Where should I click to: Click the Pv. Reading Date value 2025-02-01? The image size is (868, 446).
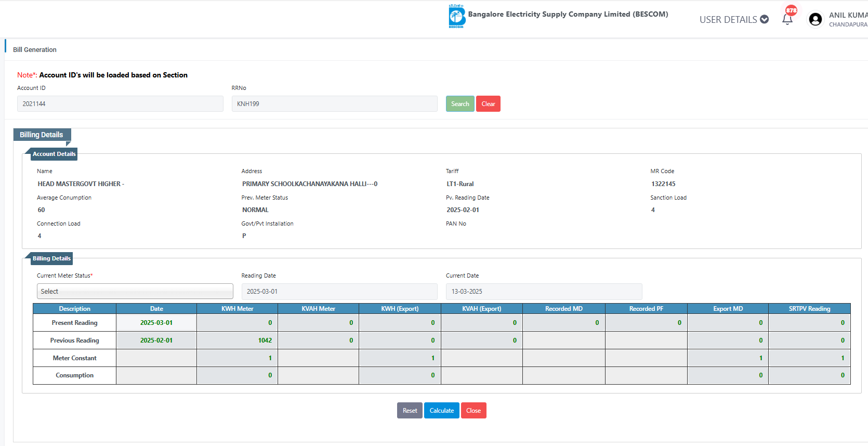463,210
